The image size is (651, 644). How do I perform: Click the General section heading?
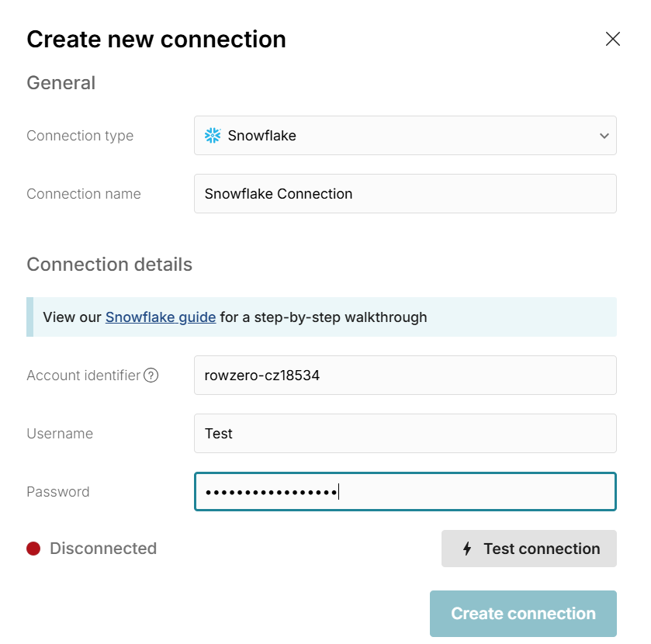(61, 83)
